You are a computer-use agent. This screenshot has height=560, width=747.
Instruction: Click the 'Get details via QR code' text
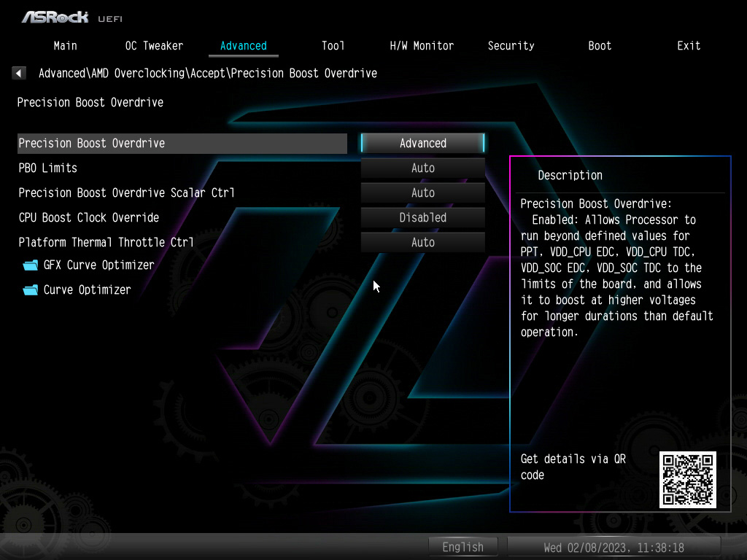coord(573,467)
